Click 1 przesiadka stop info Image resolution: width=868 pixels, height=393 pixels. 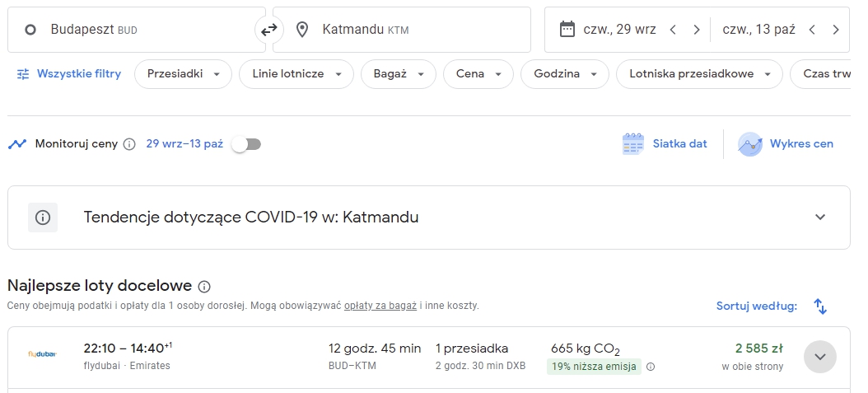pos(472,349)
